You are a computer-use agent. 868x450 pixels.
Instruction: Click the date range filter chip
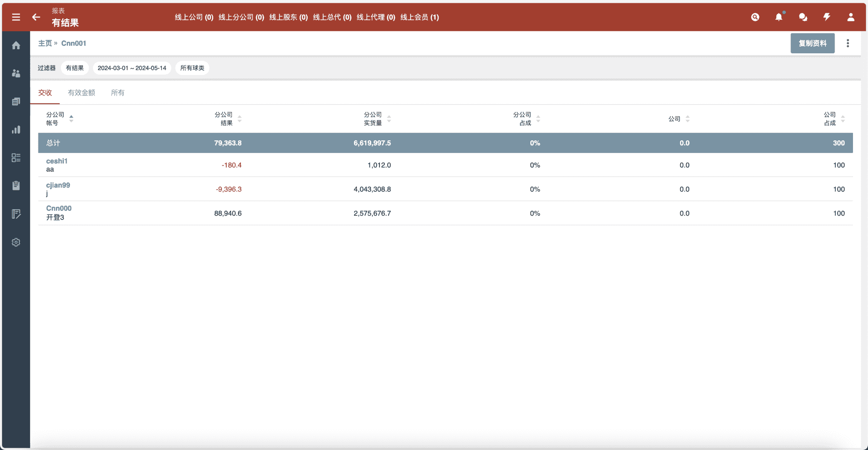tap(132, 68)
